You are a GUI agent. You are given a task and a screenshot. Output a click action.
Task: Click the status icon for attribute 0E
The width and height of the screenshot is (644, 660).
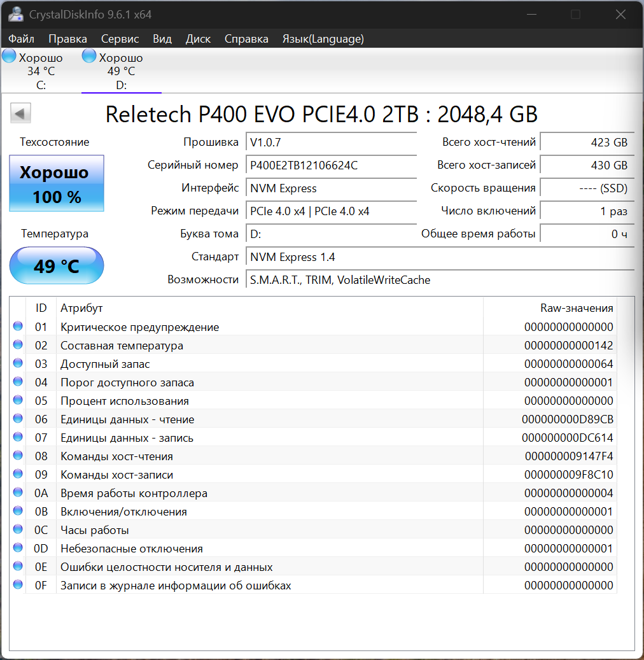tap(18, 566)
